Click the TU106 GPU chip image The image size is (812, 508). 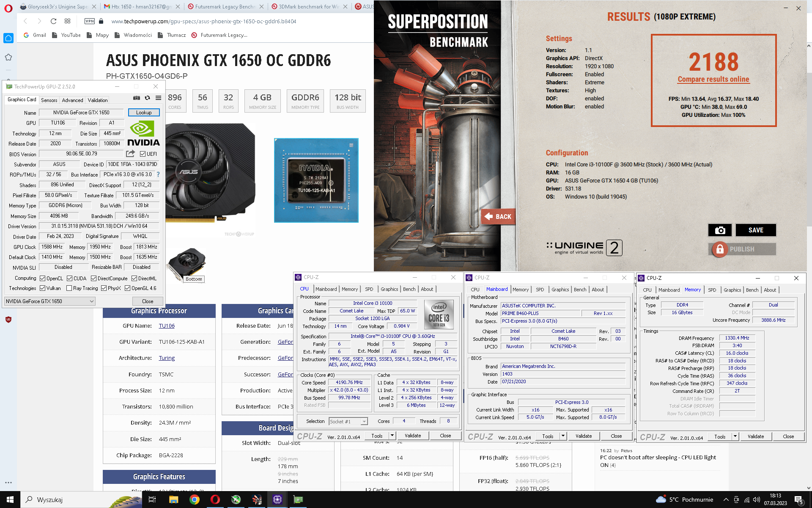coord(316,180)
